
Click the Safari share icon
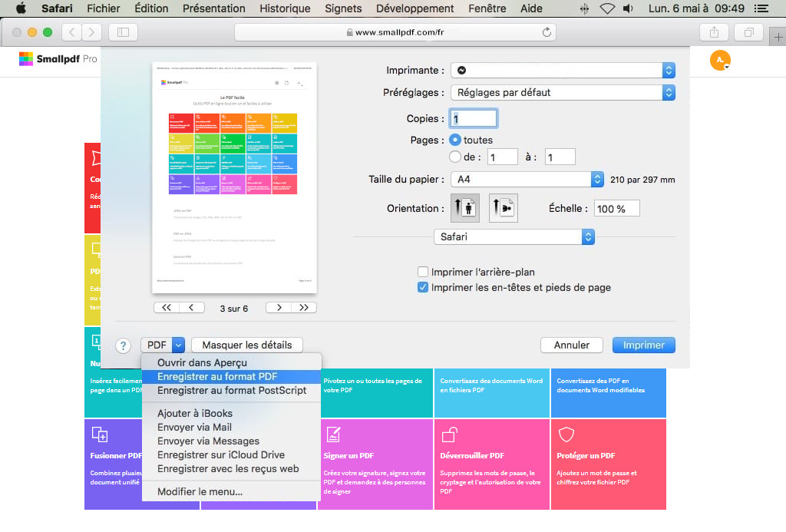[714, 32]
